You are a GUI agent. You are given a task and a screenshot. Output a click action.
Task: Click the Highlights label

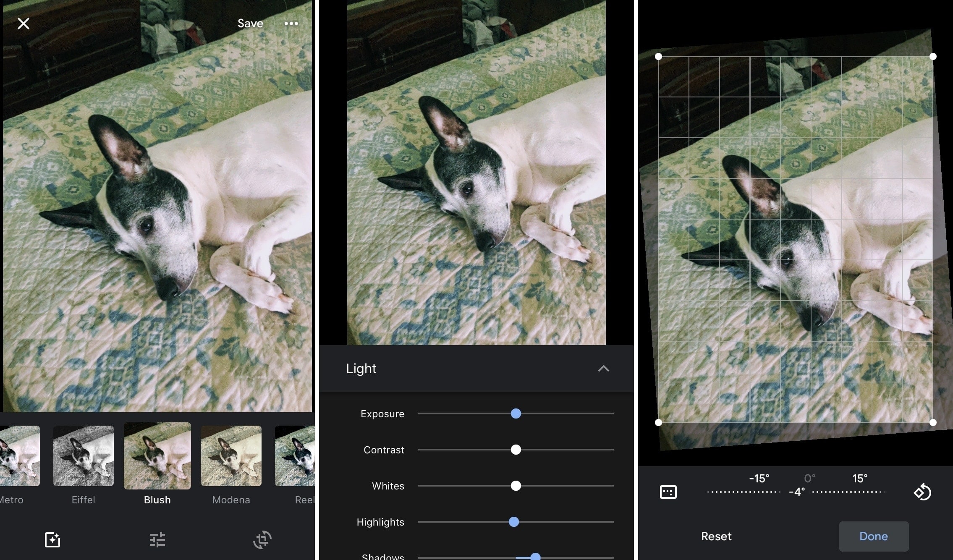pos(380,522)
